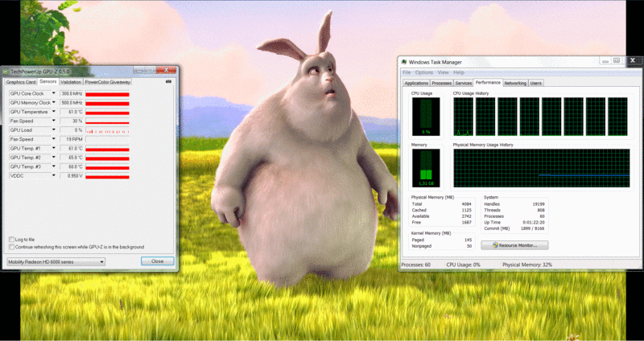644x341 pixels.
Task: Click the Paged kernel memory value 145
Action: (468, 240)
